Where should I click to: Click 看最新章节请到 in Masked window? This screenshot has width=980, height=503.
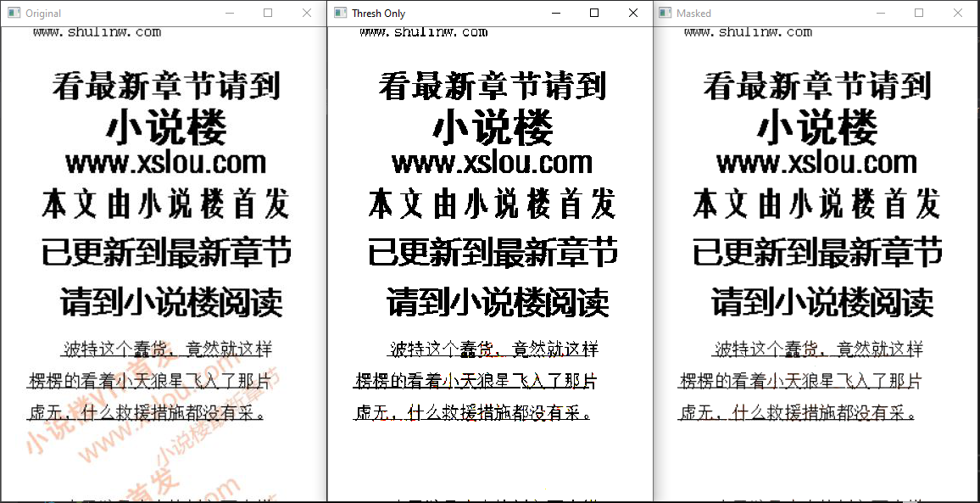(x=817, y=86)
